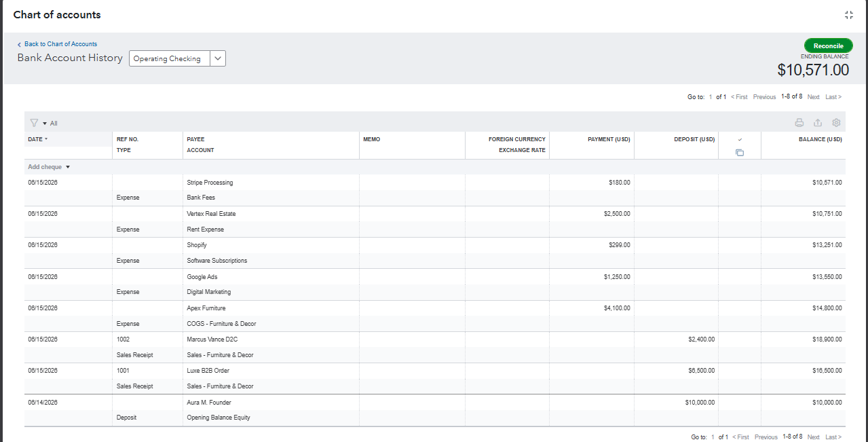Open the Aura M. Founder deposit row
Image resolution: width=868 pixels, height=442 pixels.
click(x=435, y=410)
